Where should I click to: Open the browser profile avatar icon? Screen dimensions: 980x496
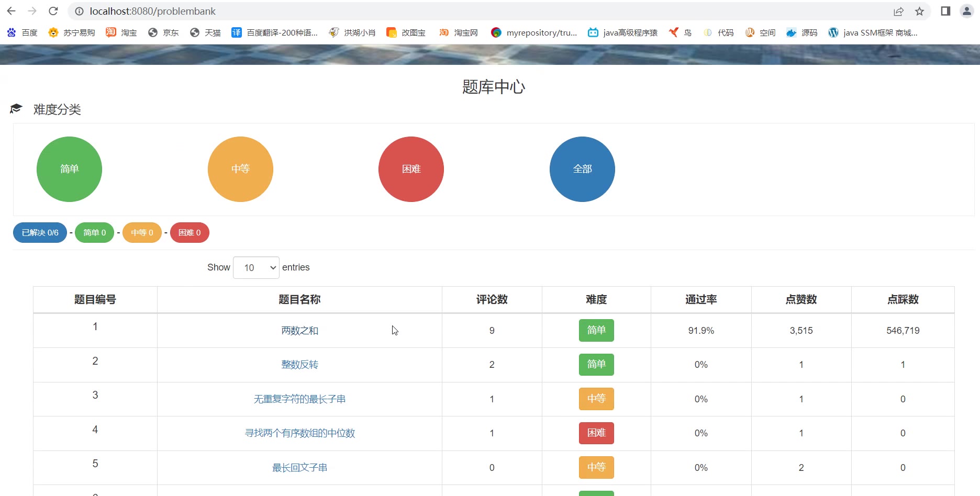click(x=966, y=11)
